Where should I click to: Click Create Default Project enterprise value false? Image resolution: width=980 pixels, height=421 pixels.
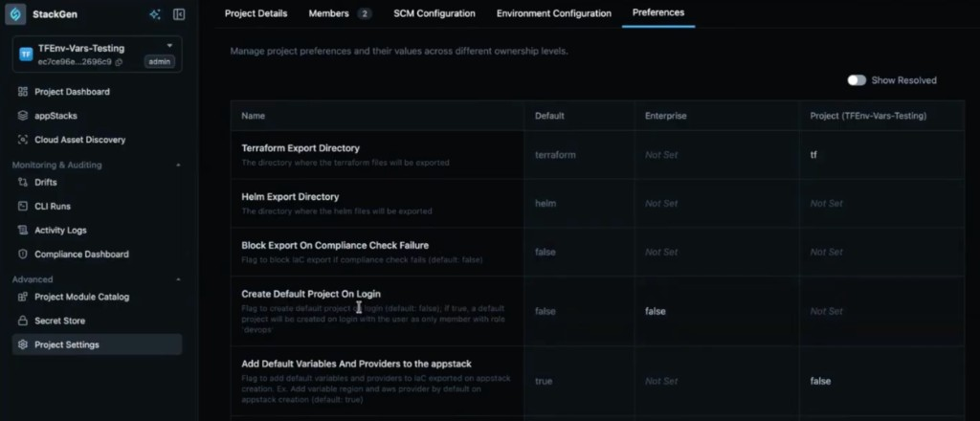point(655,311)
